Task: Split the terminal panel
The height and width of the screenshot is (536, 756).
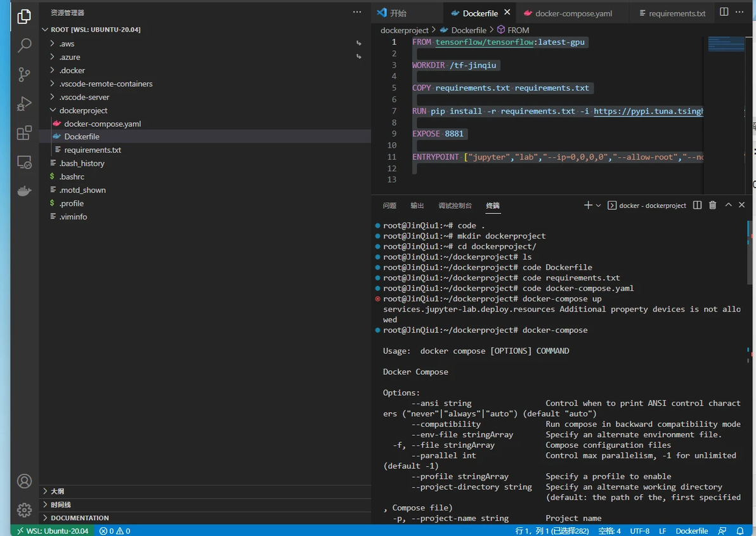Action: click(x=697, y=206)
